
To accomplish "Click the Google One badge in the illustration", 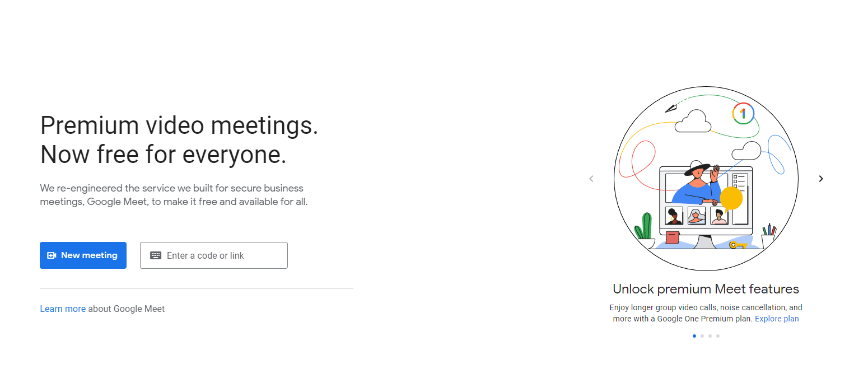I will point(744,113).
